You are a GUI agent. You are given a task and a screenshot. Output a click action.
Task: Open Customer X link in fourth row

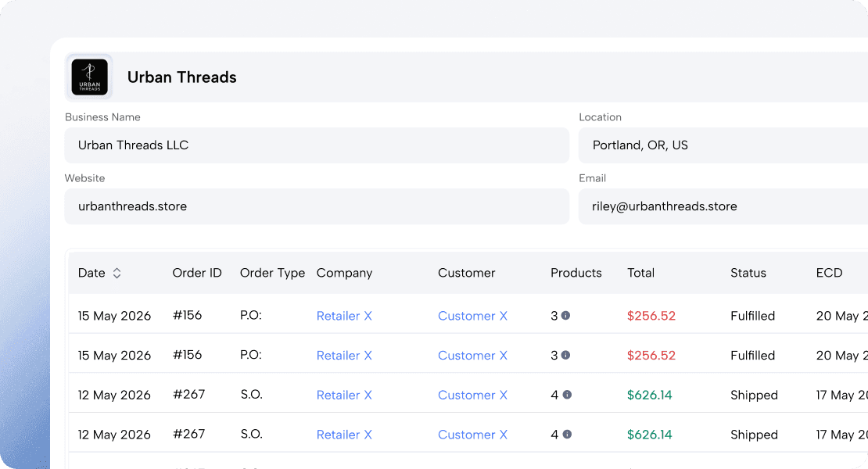click(472, 435)
